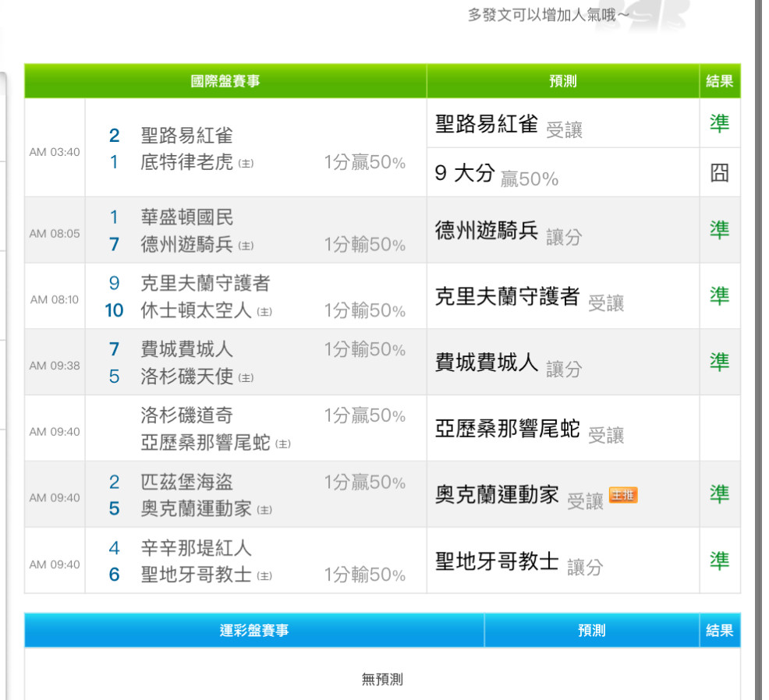
Task: Click the AM 08:05 time cell
Action: pos(55,233)
